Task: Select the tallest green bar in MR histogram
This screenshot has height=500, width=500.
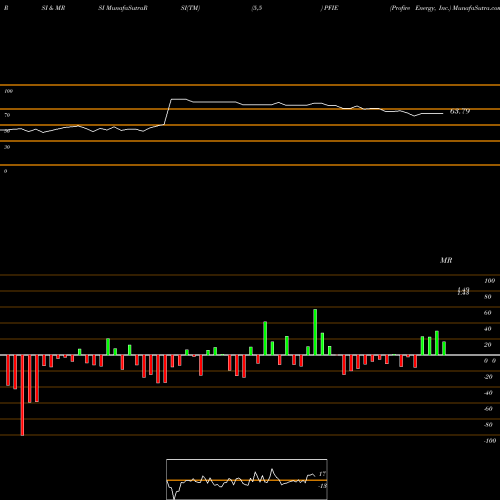Action: (x=315, y=332)
